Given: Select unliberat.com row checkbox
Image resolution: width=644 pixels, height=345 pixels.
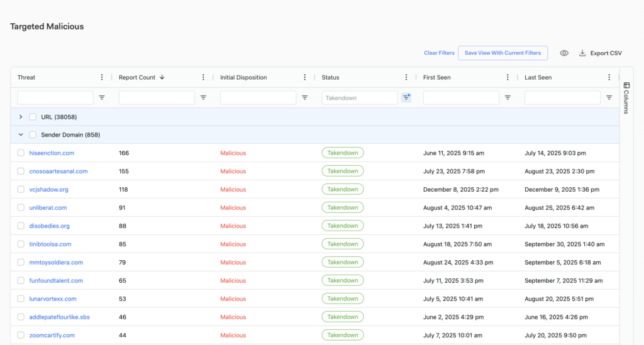Looking at the screenshot, I should [21, 207].
